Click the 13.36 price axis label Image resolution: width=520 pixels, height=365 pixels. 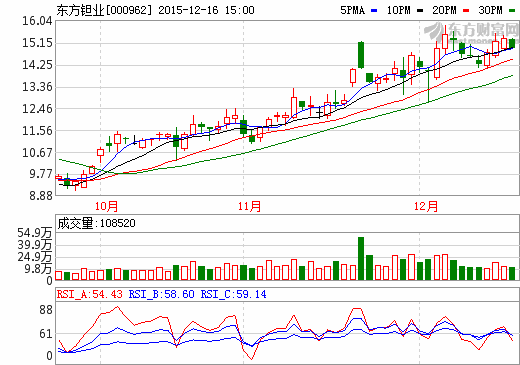click(37, 87)
